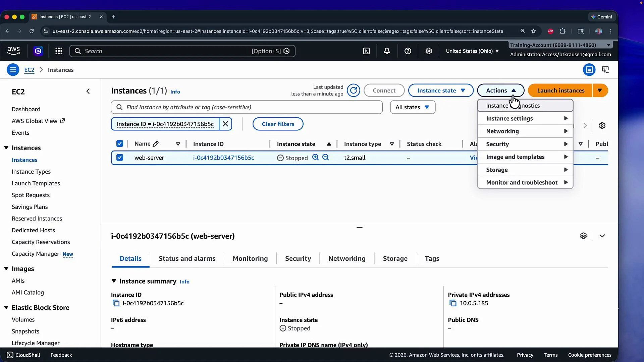Open the browser extensions puzzle icon
644x362 pixels.
click(563, 31)
